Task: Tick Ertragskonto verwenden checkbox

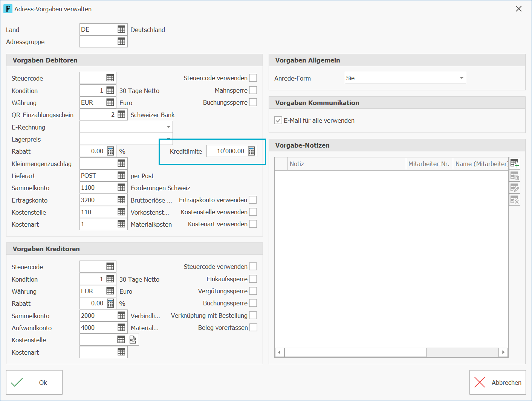Action: [x=253, y=200]
